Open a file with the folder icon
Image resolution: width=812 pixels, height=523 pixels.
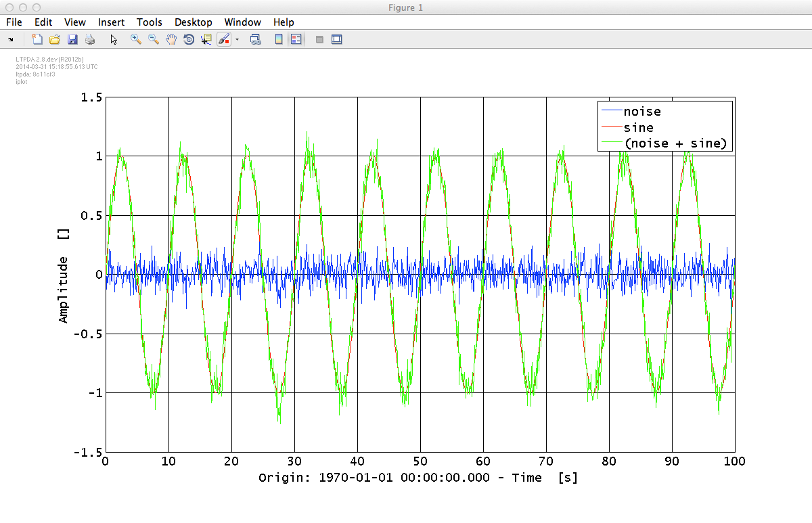coord(55,39)
